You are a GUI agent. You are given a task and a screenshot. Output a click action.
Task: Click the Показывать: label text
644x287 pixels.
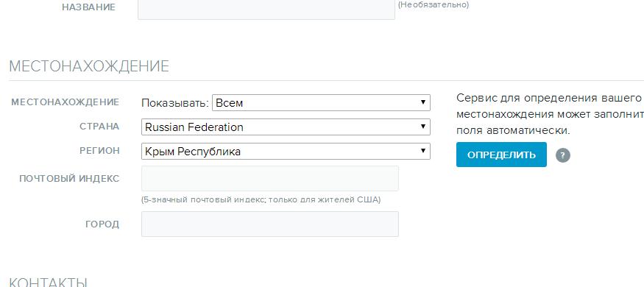[175, 102]
